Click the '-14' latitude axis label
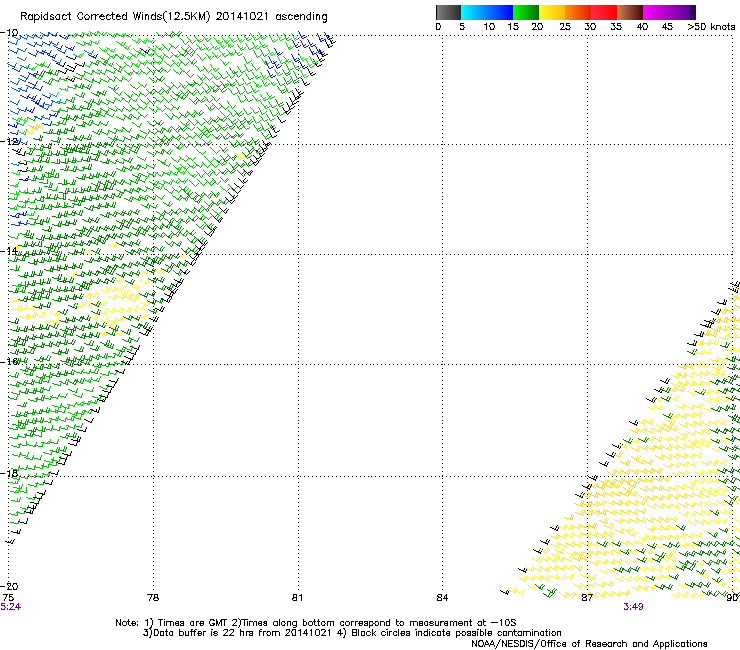740x650 pixels. click(x=9, y=251)
